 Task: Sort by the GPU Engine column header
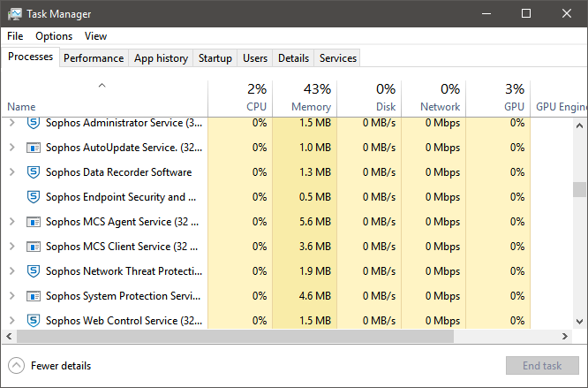(x=560, y=99)
